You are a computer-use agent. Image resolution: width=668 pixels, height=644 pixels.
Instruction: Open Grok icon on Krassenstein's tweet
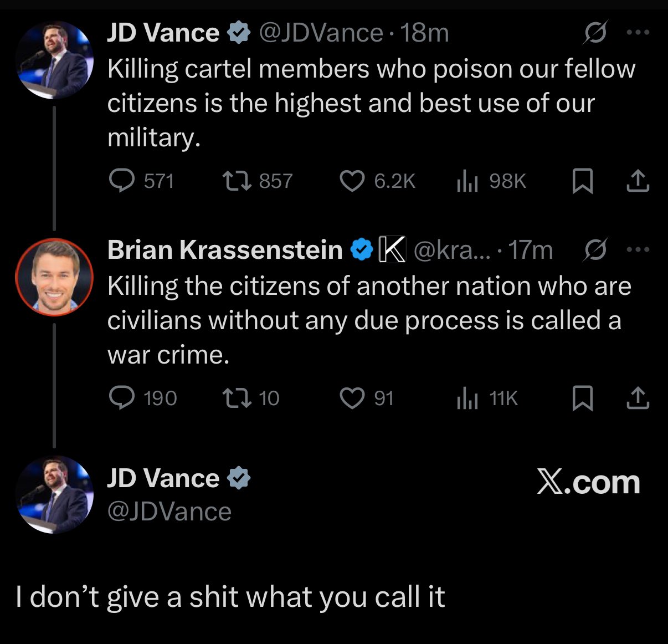tap(595, 249)
